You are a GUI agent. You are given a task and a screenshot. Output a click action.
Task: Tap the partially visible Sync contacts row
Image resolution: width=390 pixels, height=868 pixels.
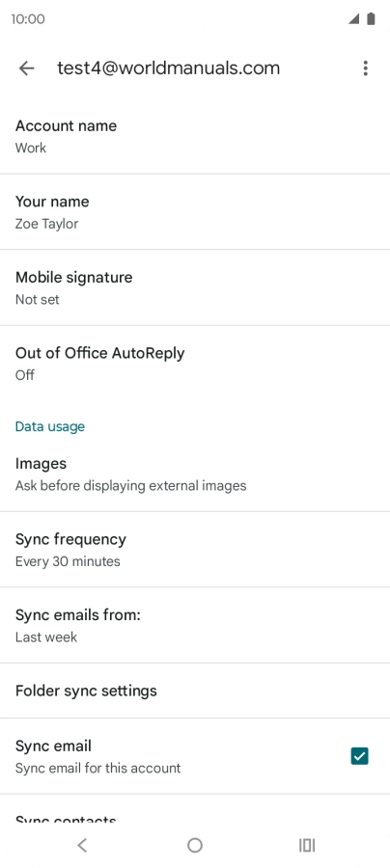coord(195,808)
